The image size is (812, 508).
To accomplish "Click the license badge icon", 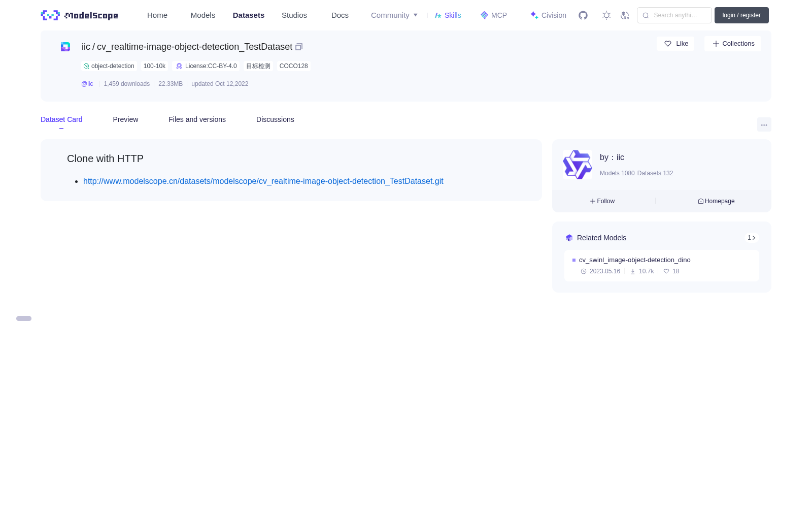I will [x=179, y=66].
